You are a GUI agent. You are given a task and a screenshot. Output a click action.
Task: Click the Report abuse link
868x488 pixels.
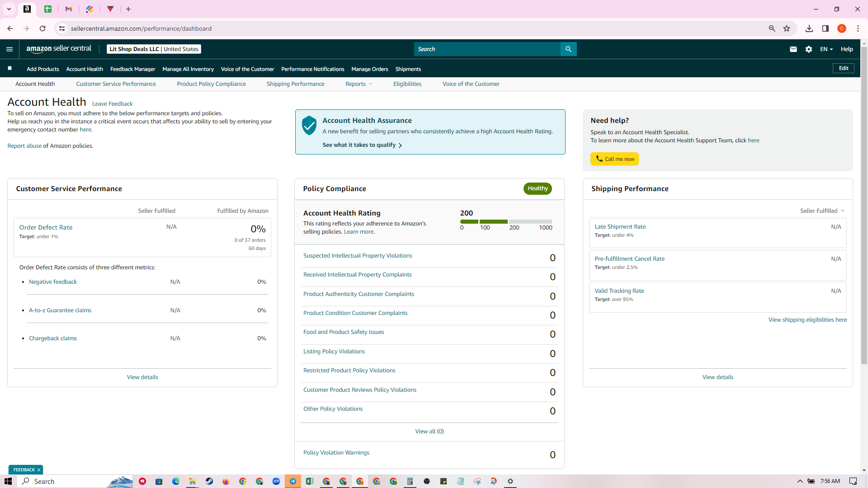pyautogui.click(x=24, y=146)
